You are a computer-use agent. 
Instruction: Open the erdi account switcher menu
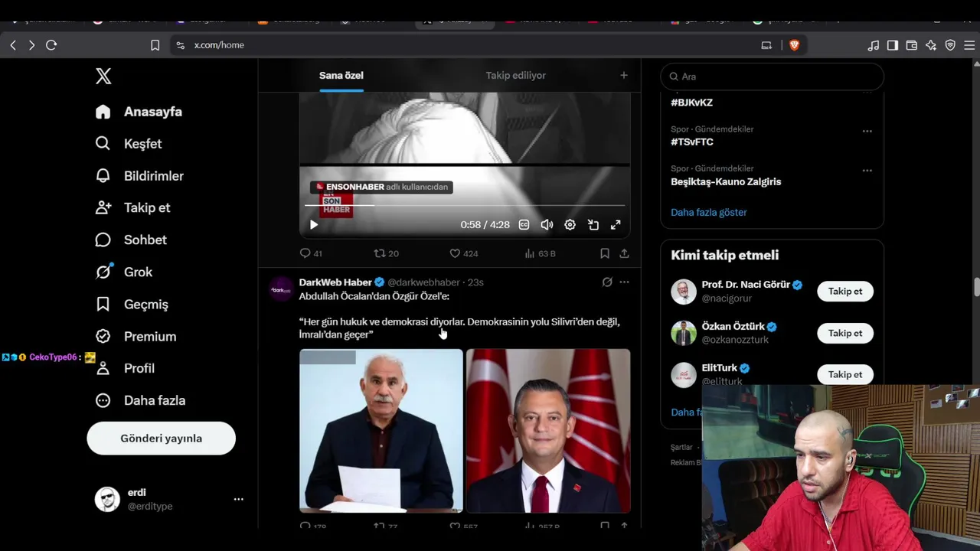click(x=168, y=499)
